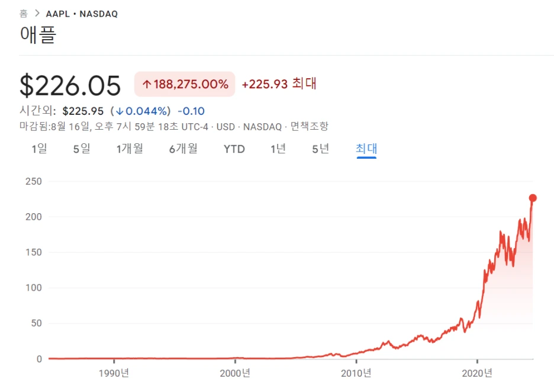Click the 2020년 axis marker
The height and width of the screenshot is (392, 554).
(477, 373)
